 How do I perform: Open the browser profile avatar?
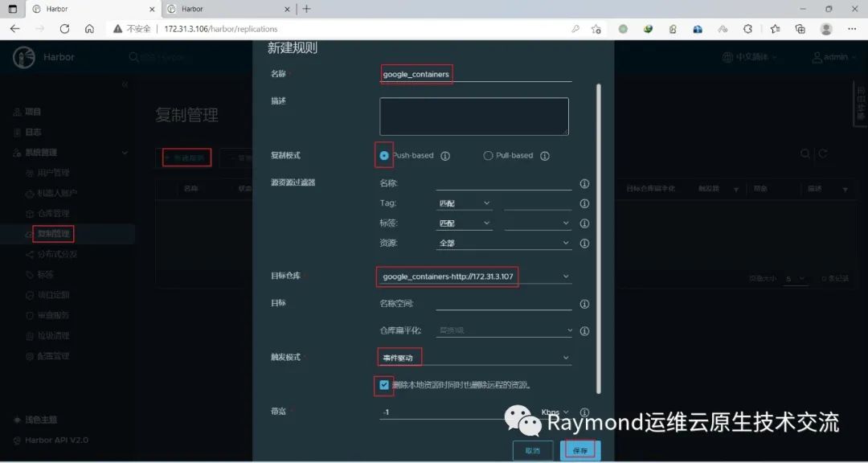click(826, 29)
